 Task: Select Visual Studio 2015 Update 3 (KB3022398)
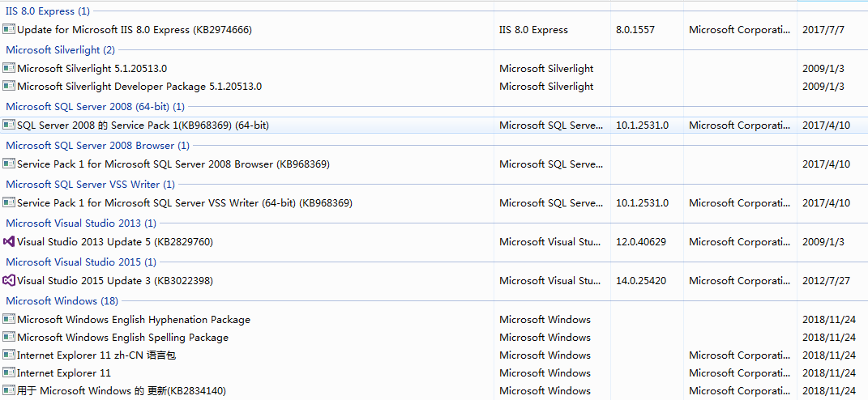(115, 280)
